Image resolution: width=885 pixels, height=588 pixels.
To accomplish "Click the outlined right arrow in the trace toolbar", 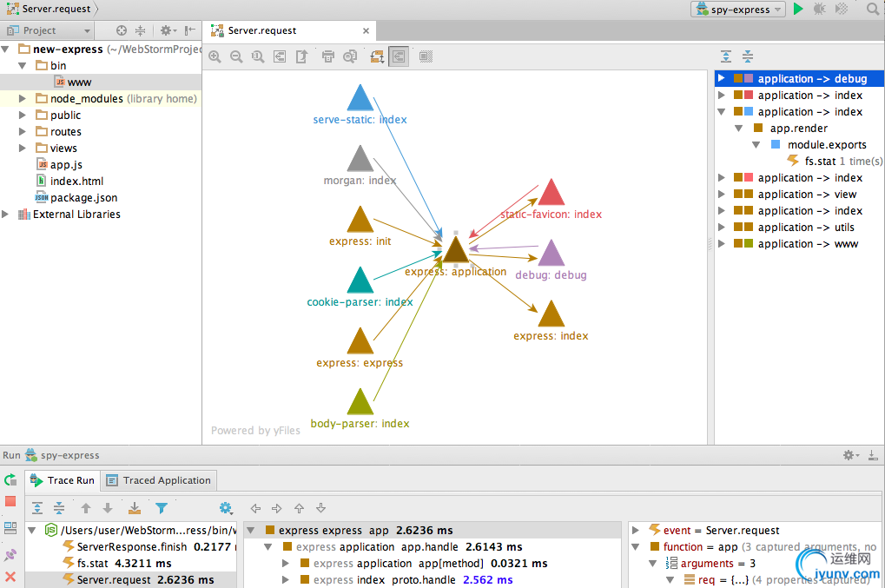I will click(x=276, y=508).
